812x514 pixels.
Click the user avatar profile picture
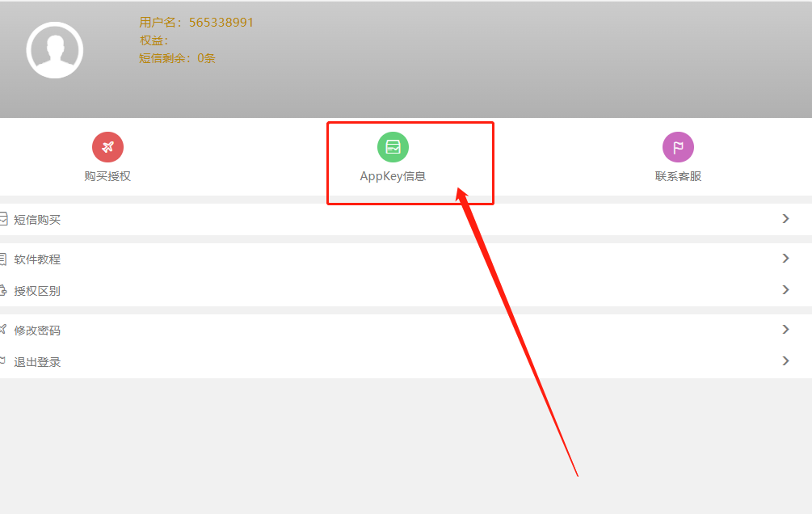coord(55,50)
